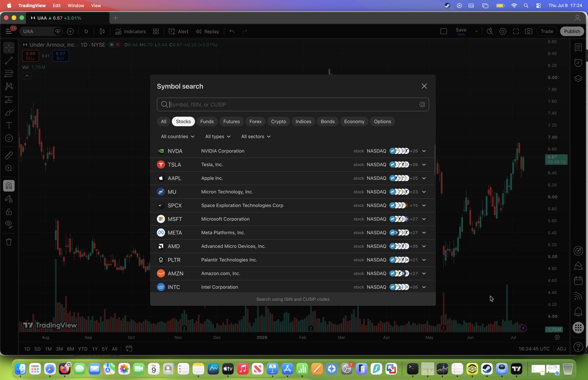The width and height of the screenshot is (588, 380).
Task: Select the Forex category filter
Action: click(255, 121)
